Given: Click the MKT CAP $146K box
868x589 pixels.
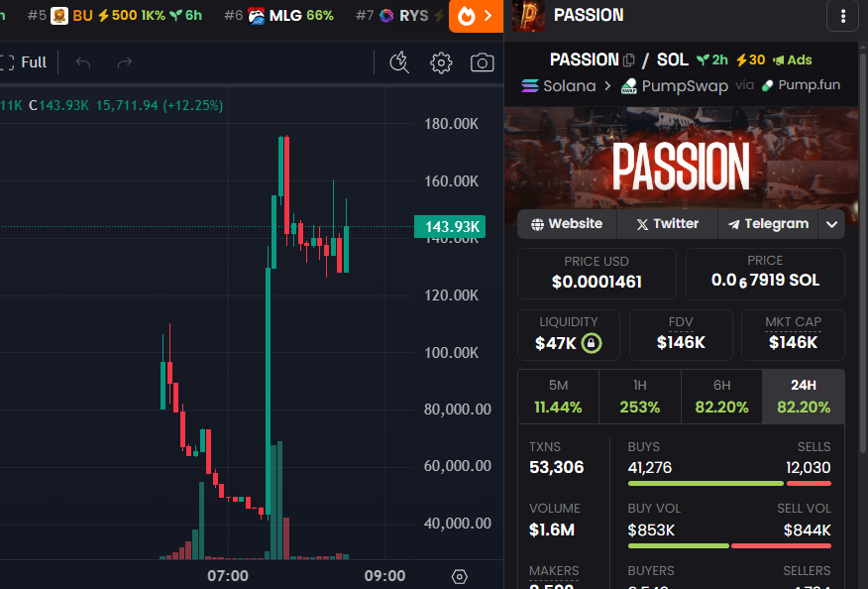Looking at the screenshot, I should 793,335.
